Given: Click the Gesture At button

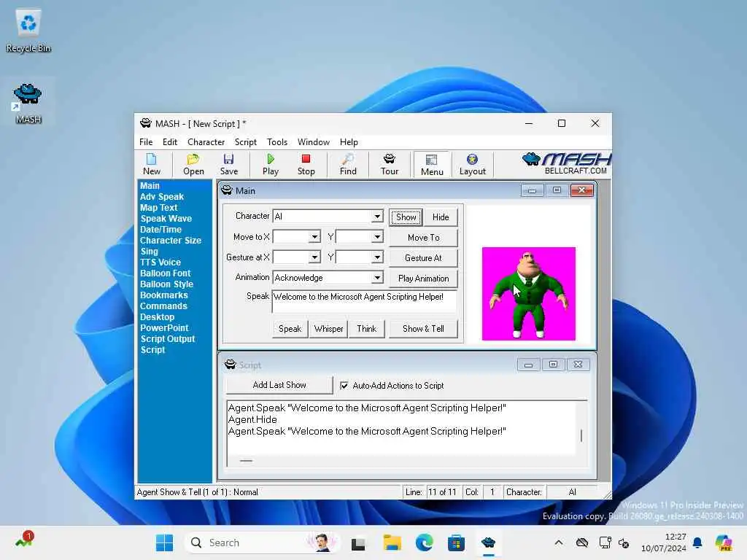Looking at the screenshot, I should [423, 258].
